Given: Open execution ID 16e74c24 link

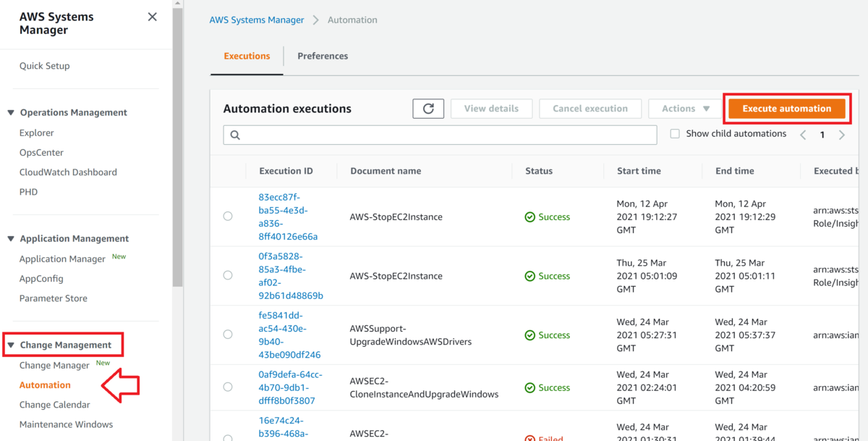Looking at the screenshot, I should tap(284, 427).
